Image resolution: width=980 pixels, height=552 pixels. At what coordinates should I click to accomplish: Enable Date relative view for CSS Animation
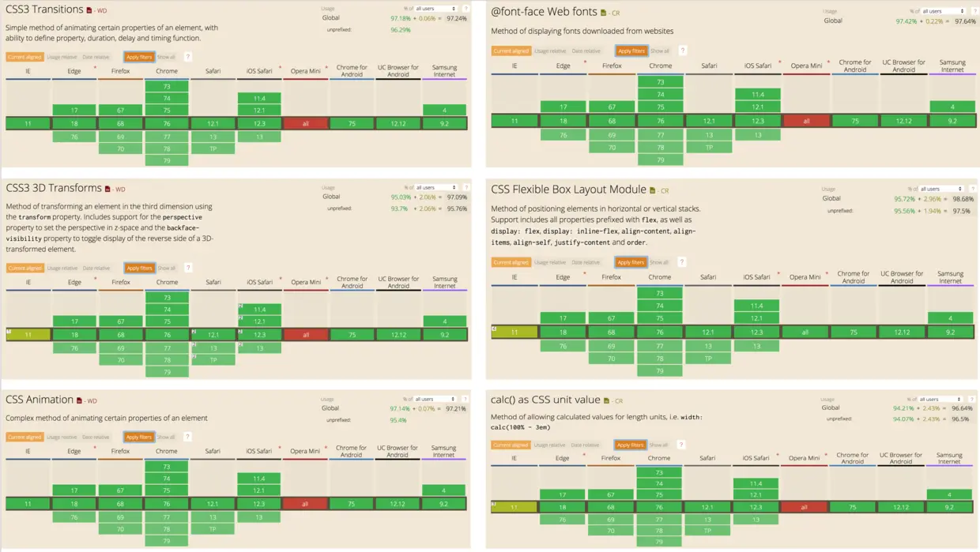point(96,436)
